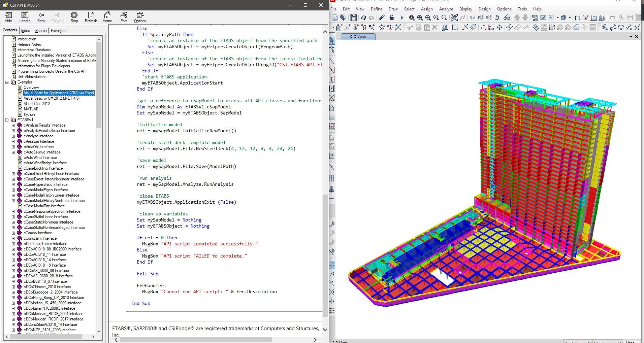Click the Elevation view toolbar icon
The width and height of the screenshot is (644, 343).
489,18
